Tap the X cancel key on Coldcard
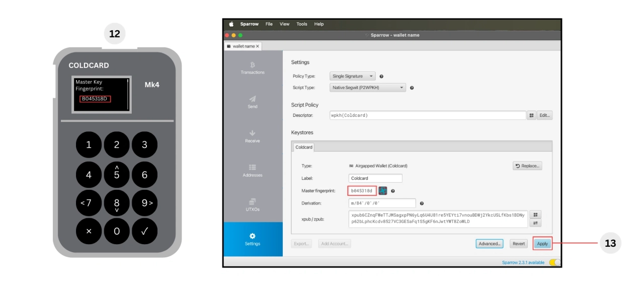The height and width of the screenshot is (286, 644). (x=89, y=231)
